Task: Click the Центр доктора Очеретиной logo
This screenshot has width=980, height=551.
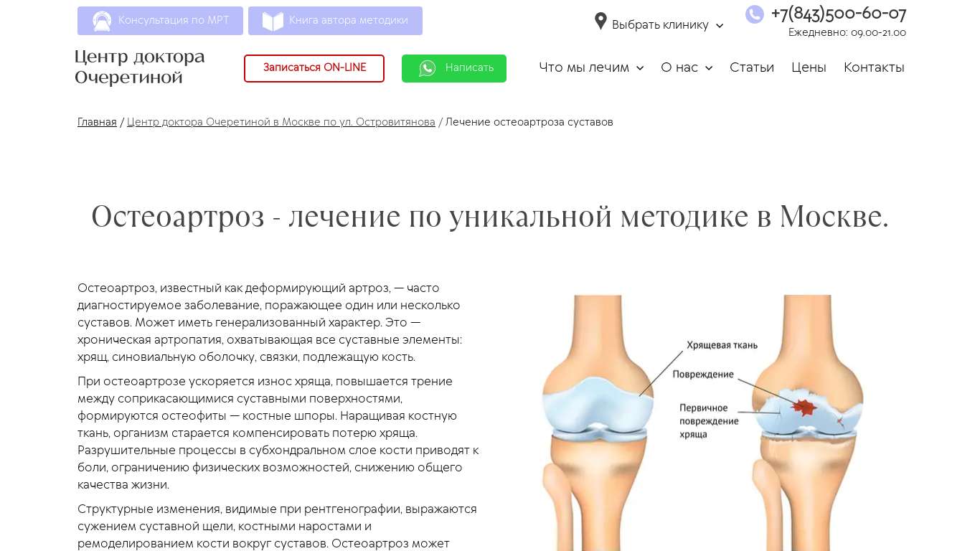Action: pos(140,67)
